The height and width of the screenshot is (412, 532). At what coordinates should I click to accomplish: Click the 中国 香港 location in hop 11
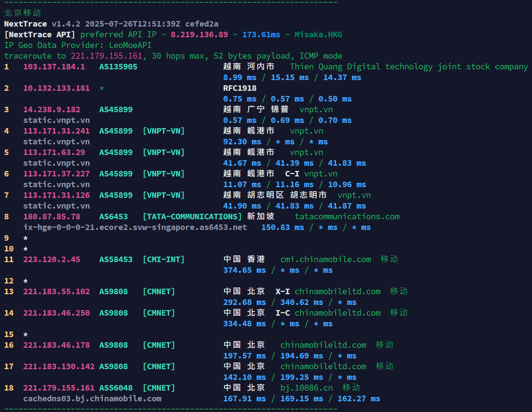244,259
